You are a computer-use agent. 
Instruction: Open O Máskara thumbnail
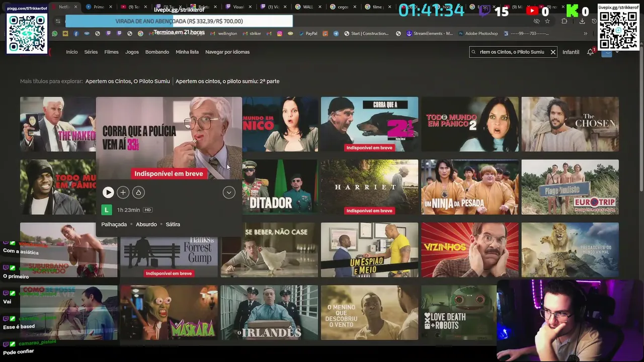click(169, 313)
